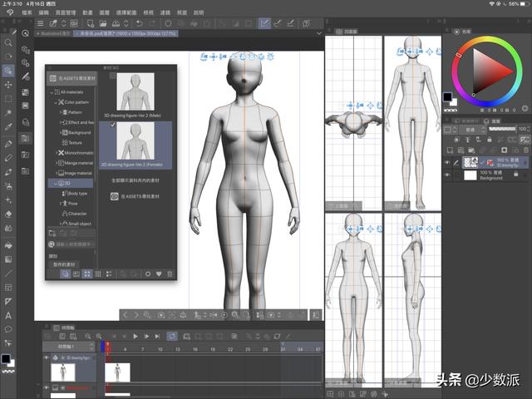
Task: Click search ASSETS button atop Material panel
Action: pyautogui.click(x=71, y=78)
